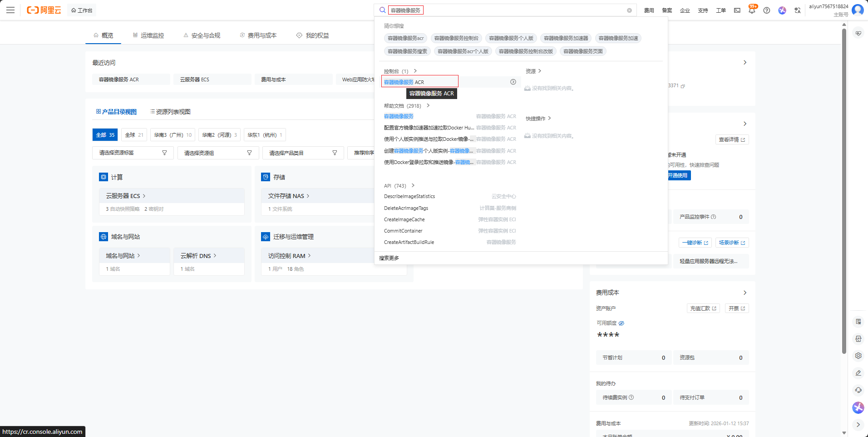Switch to 资源列表视图 tab
This screenshot has width=868, height=437.
[x=170, y=112]
